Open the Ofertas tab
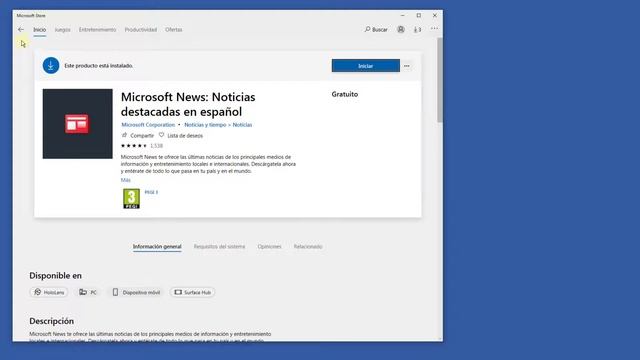The height and width of the screenshot is (360, 640). pos(174,30)
